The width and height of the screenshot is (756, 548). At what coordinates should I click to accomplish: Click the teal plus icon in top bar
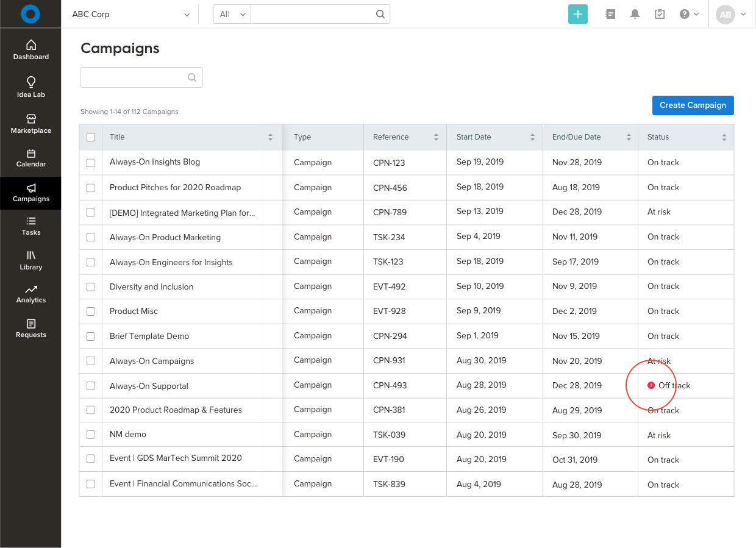[x=577, y=14]
